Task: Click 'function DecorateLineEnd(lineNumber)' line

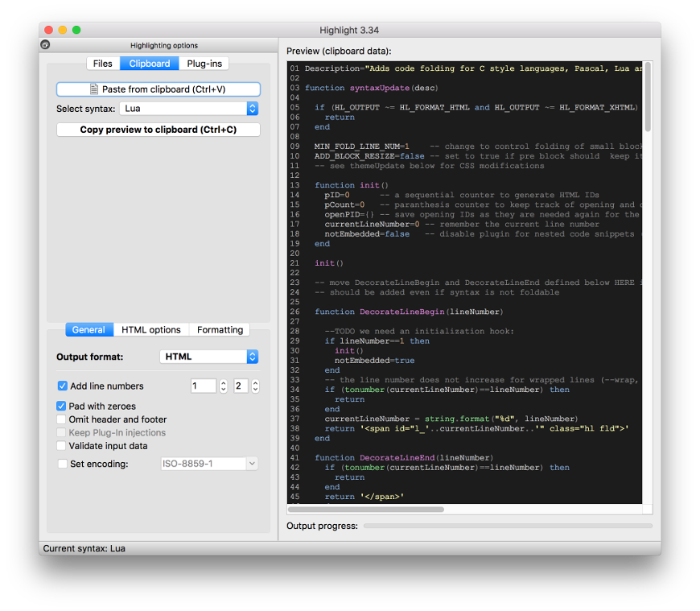Action: 404,458
